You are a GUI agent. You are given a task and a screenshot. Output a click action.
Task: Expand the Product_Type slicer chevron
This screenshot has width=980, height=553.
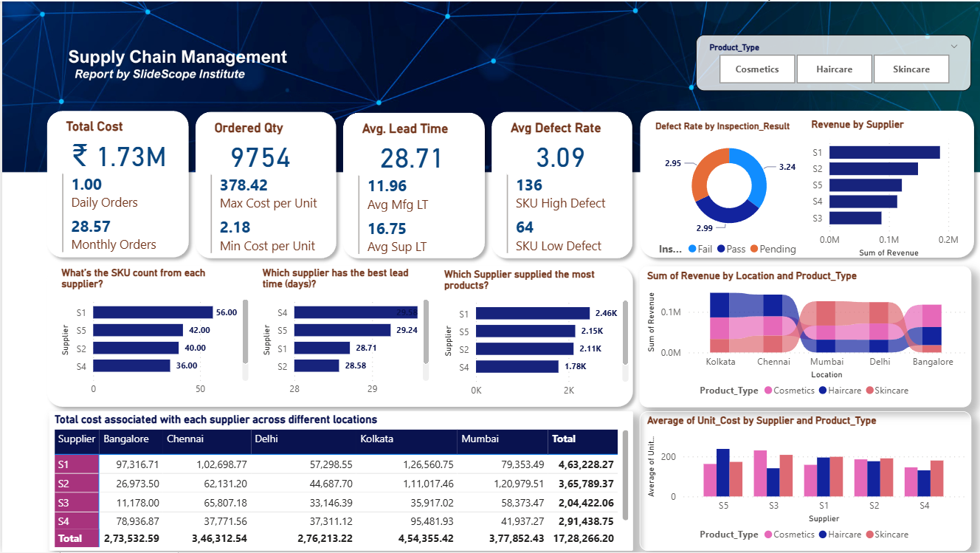[954, 47]
